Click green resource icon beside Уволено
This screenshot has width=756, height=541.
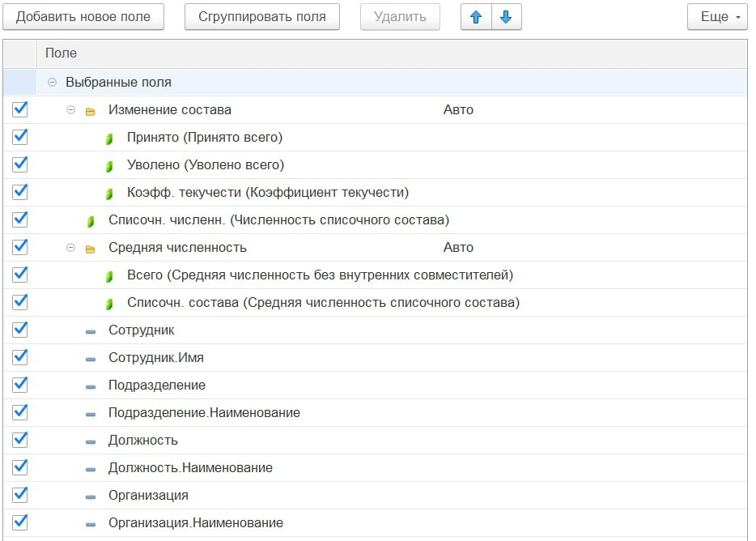pos(109,166)
